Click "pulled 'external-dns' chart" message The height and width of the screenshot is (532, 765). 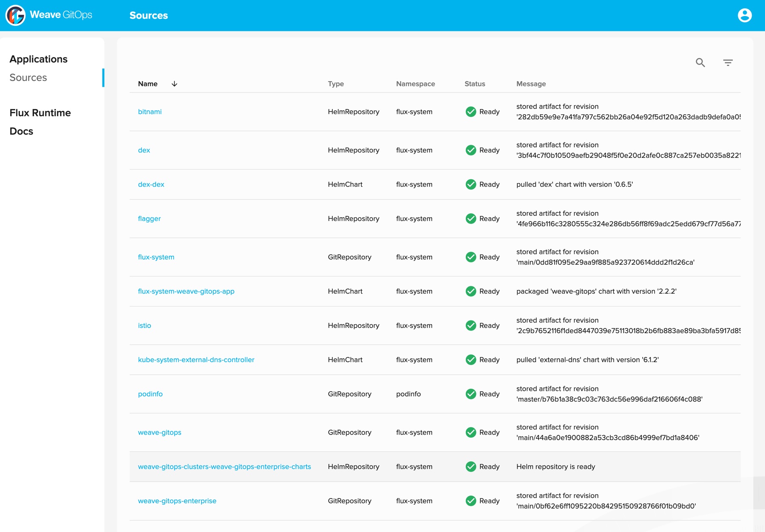(x=587, y=359)
